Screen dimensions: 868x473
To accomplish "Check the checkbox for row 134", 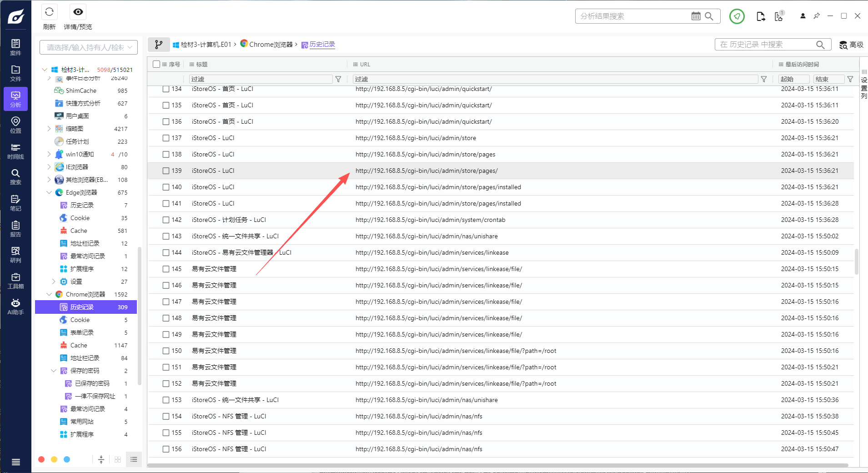I will tap(166, 89).
